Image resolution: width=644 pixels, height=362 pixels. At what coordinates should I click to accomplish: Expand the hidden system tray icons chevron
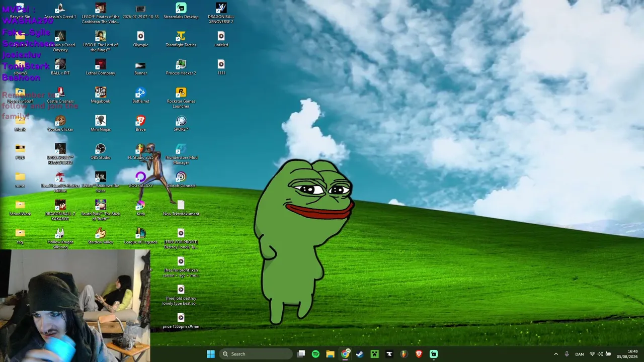click(x=556, y=354)
